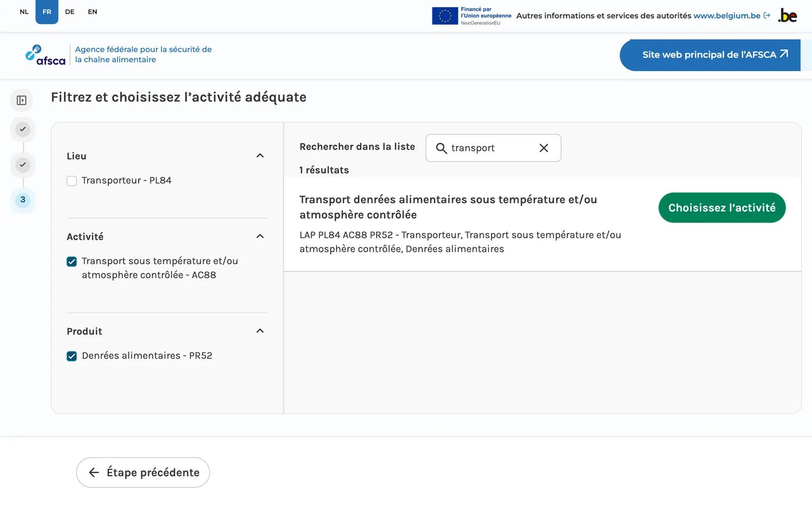Screen dimensions: 812x508
Task: Select the FR language tab
Action: click(x=47, y=12)
